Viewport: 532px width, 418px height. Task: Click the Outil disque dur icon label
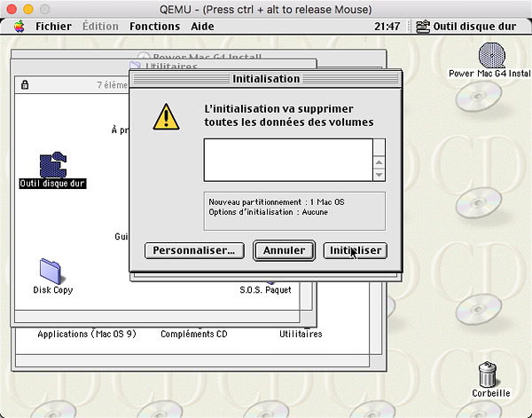tap(52, 184)
